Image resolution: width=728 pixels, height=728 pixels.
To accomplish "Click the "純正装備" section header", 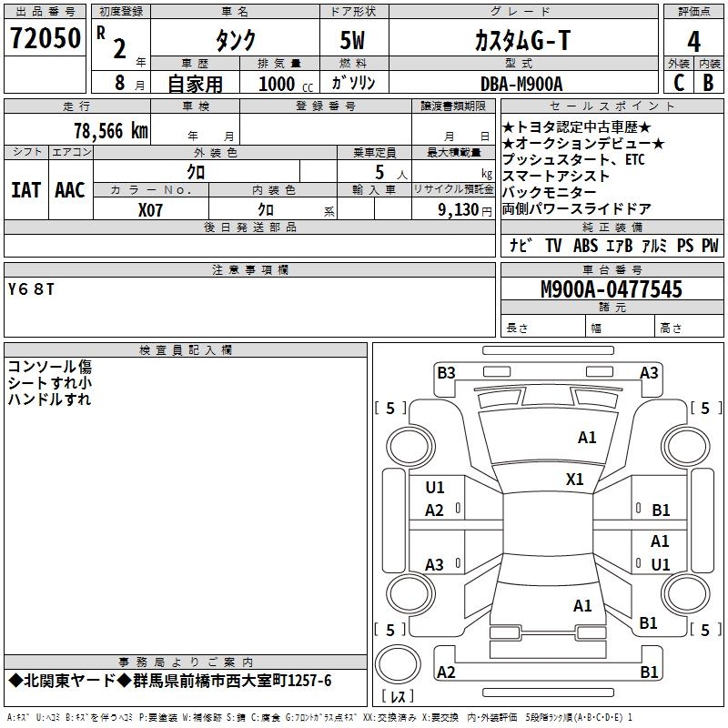I will click(x=612, y=227).
